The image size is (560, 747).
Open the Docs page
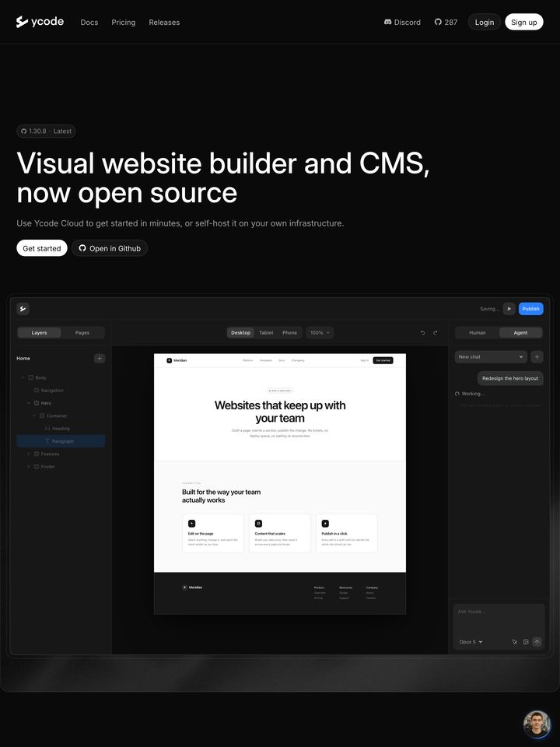tap(89, 23)
